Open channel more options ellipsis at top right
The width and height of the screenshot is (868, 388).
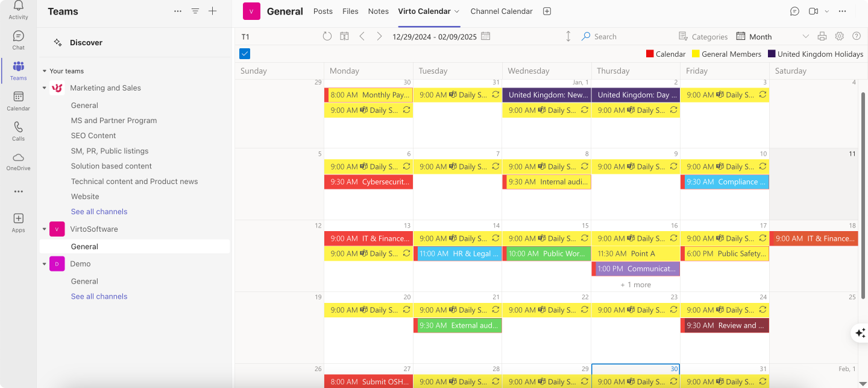tap(842, 11)
